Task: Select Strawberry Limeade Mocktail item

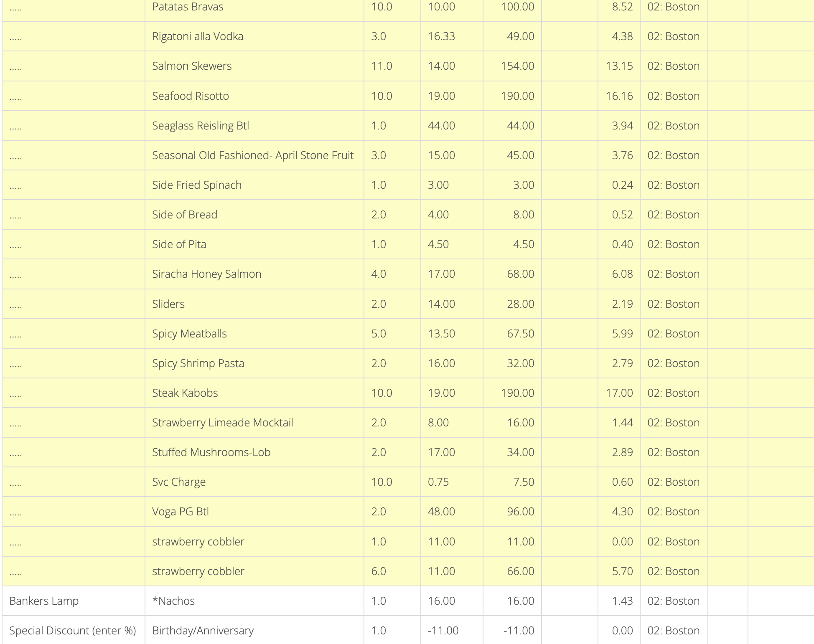Action: click(223, 423)
